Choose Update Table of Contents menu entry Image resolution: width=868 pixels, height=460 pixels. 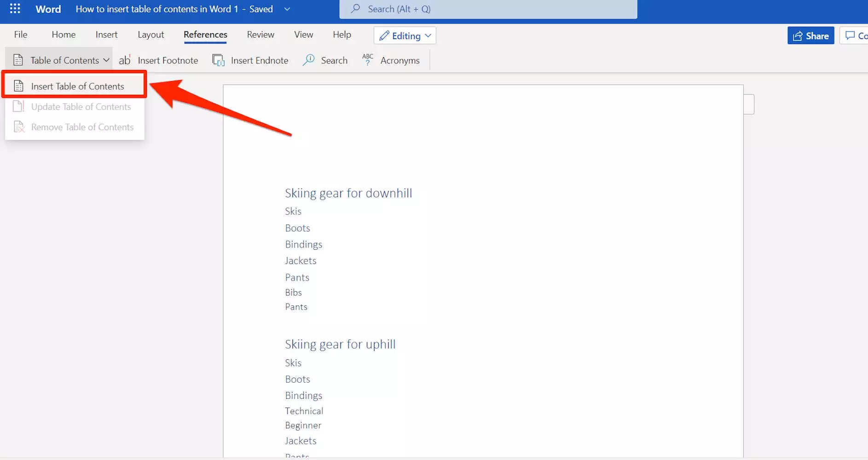(x=75, y=107)
